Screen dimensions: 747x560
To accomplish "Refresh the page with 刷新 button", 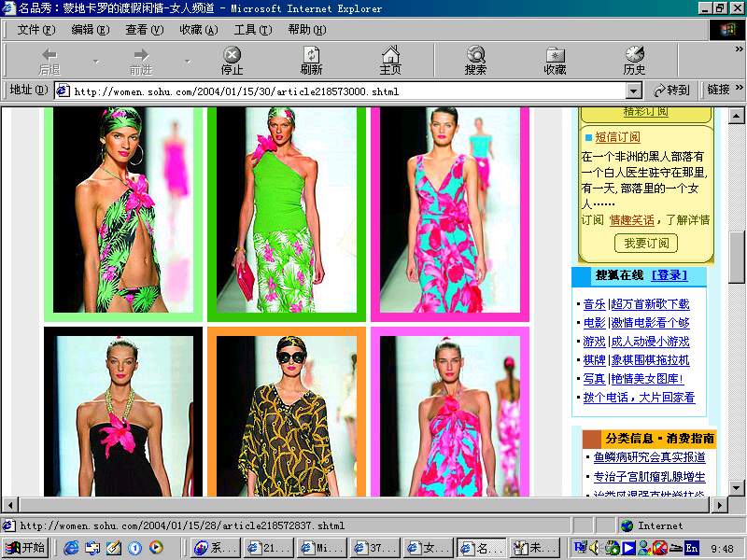I will [311, 61].
